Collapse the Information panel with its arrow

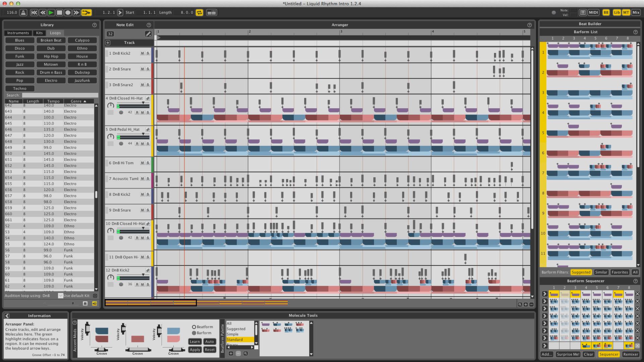click(x=7, y=315)
